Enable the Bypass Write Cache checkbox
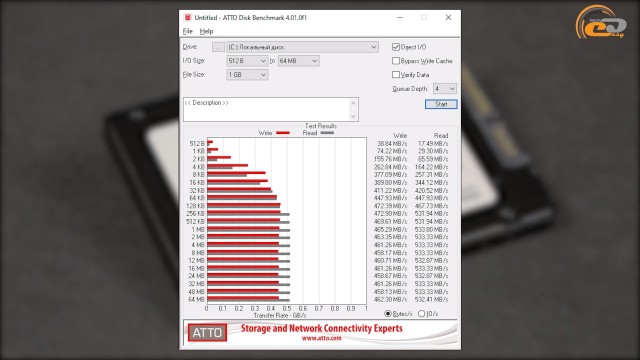Image resolution: width=640 pixels, height=360 pixels. (x=396, y=61)
